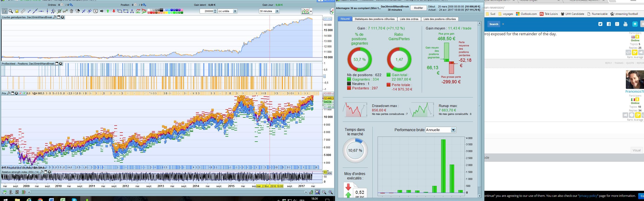The height and width of the screenshot is (201, 644).
Task: Open the Numericable bookmark
Action: click(x=597, y=14)
